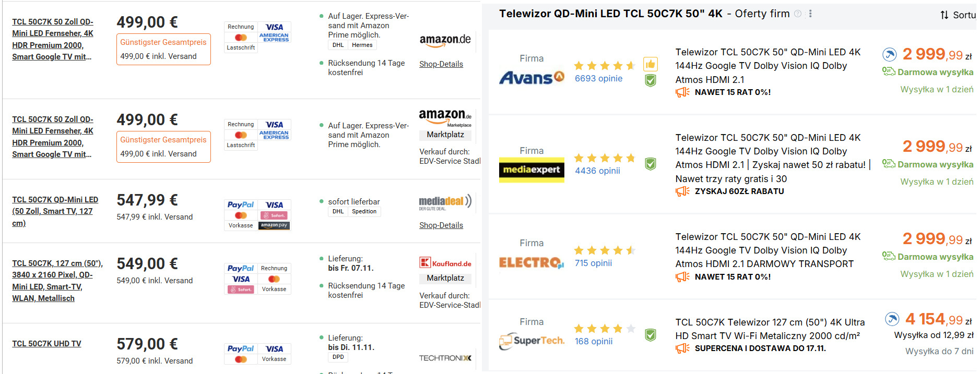Click the thumbs-up recommended badge for Avans

click(x=650, y=64)
